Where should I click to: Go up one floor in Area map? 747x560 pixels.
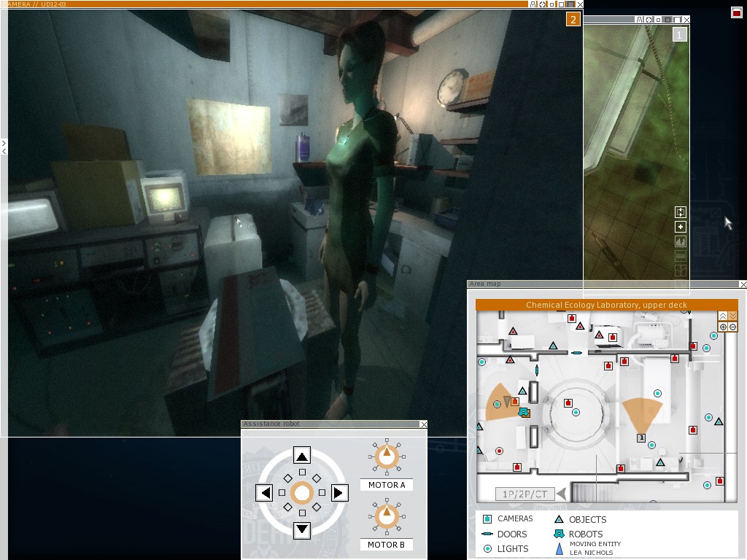pos(723,316)
